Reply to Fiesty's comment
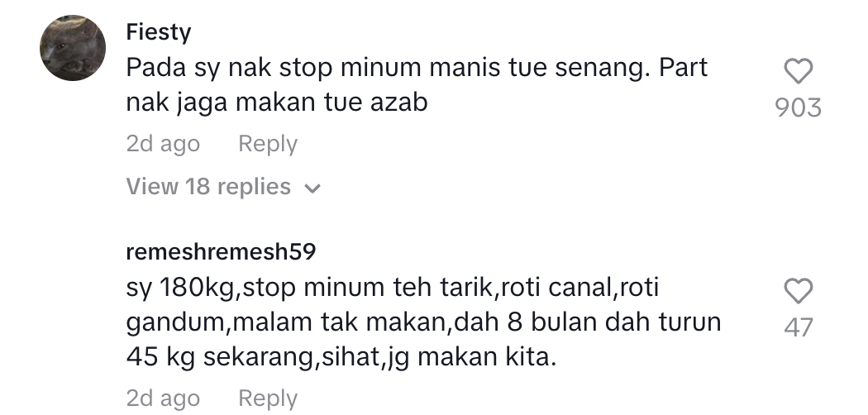The height and width of the screenshot is (415, 868). pos(268,144)
